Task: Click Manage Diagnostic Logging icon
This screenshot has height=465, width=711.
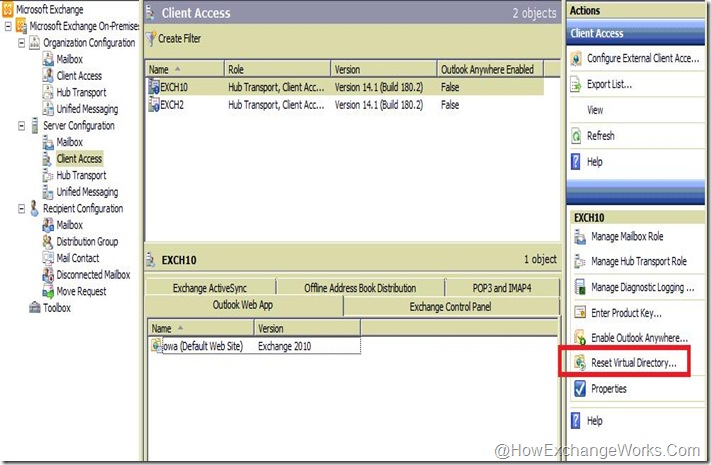Action: point(580,287)
